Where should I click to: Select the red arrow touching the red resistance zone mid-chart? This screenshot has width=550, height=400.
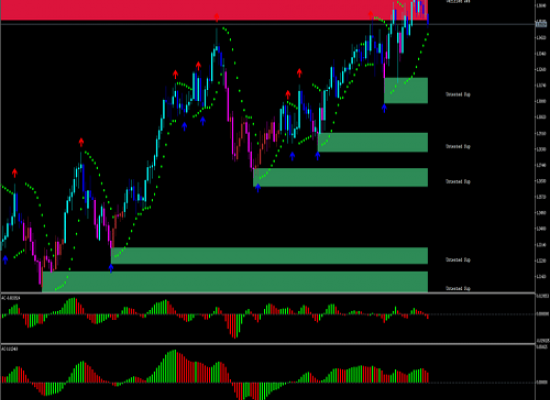[x=217, y=17]
